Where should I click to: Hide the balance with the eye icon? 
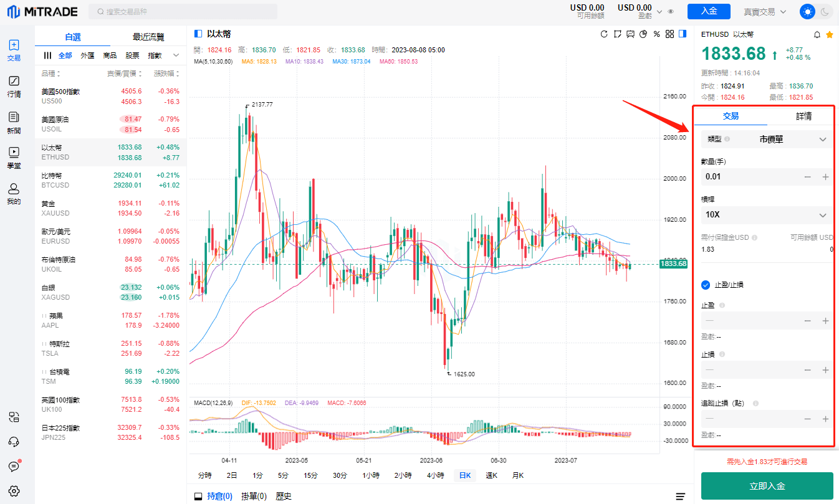click(x=671, y=11)
